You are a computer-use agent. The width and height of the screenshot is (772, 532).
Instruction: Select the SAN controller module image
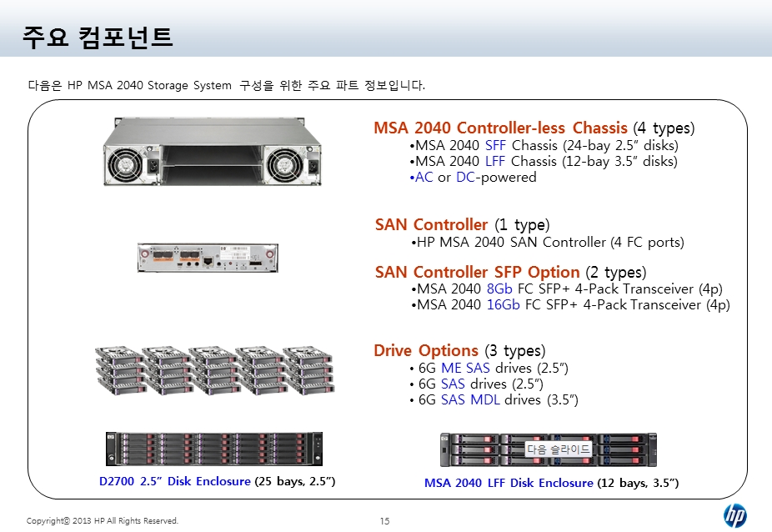point(208,257)
